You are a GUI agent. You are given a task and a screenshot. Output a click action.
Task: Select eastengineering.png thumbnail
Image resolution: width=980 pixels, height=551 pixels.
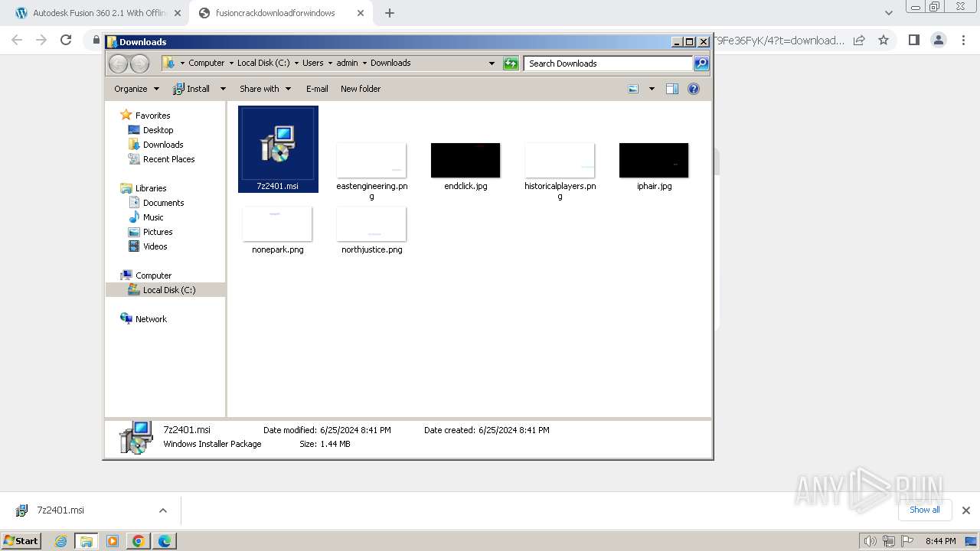click(x=371, y=160)
